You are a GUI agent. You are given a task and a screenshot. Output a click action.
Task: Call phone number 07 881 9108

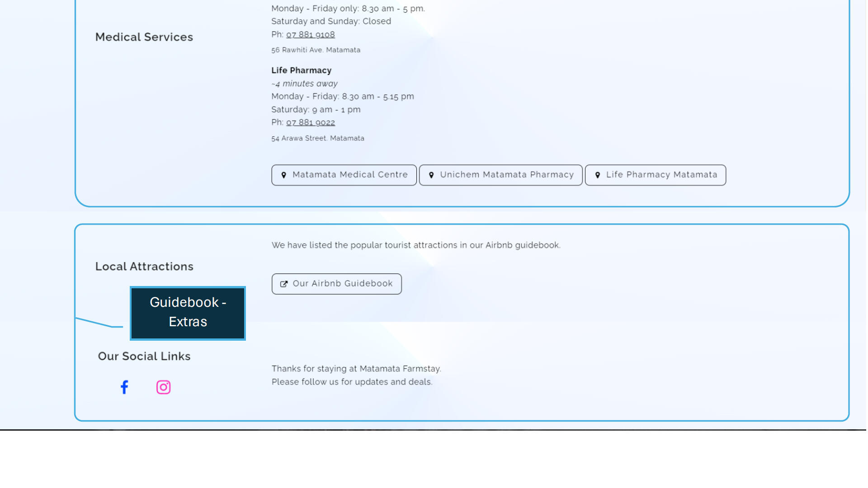[311, 34]
